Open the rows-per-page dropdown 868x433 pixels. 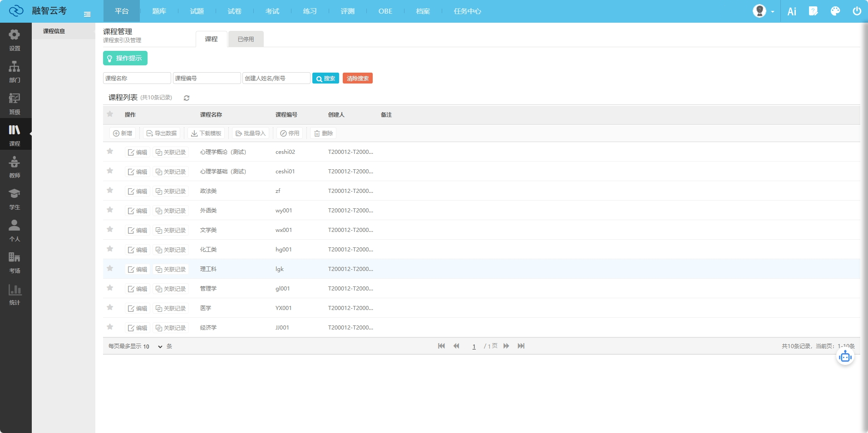153,346
